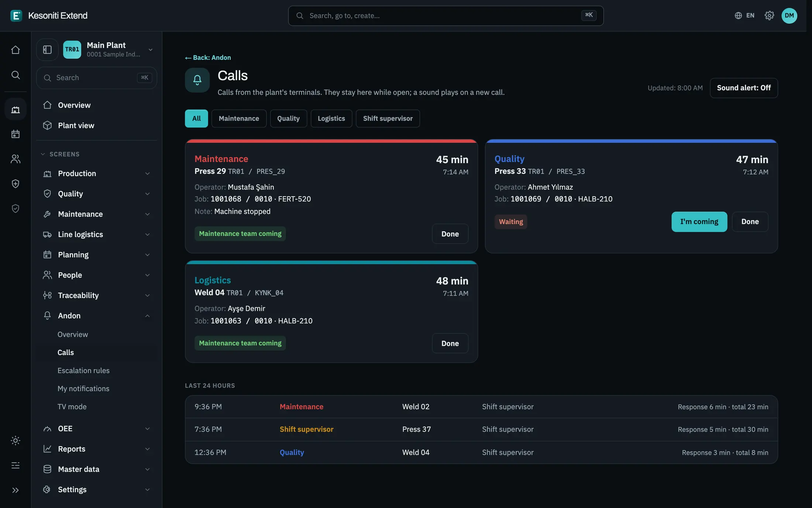Open the people icon in left rail
Image resolution: width=812 pixels, height=508 pixels.
pos(16,159)
